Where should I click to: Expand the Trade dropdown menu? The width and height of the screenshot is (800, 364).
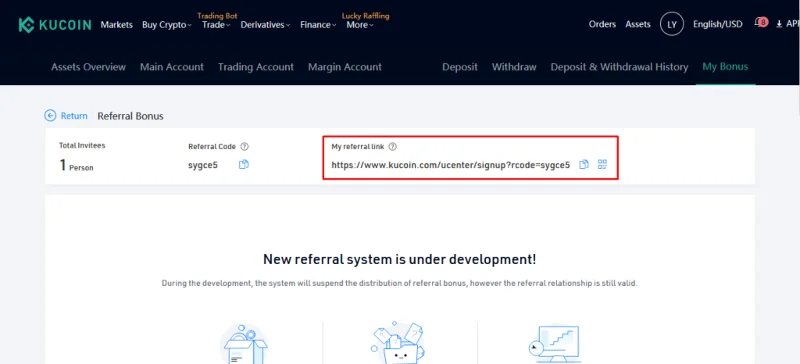(216, 25)
